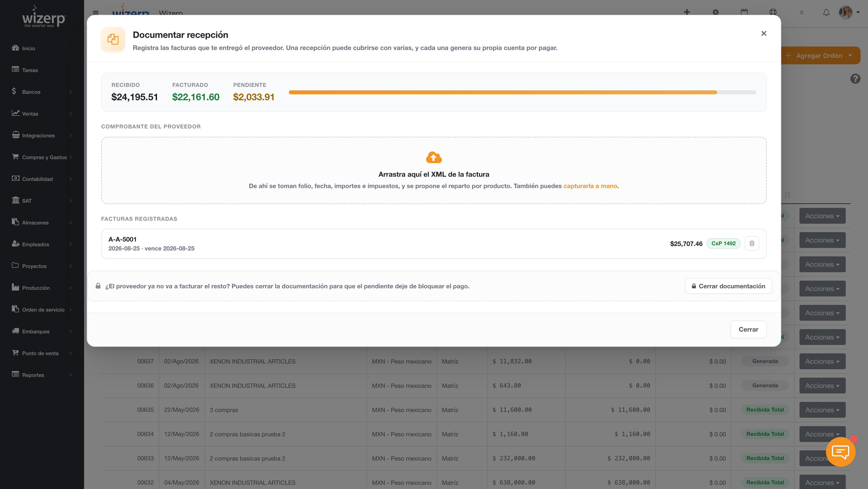Click the Producción factory icon
The height and width of the screenshot is (489, 868).
click(x=16, y=287)
